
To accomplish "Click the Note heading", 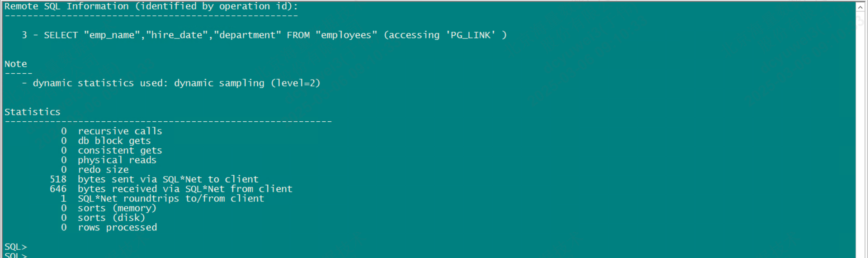I will 15,64.
